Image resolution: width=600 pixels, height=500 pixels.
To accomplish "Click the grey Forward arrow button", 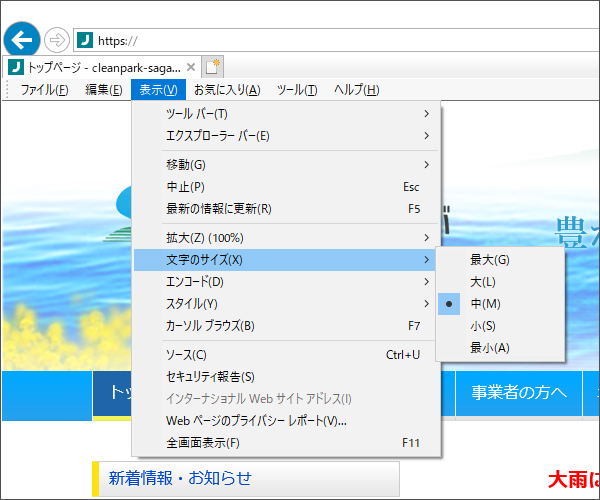I will click(x=57, y=40).
